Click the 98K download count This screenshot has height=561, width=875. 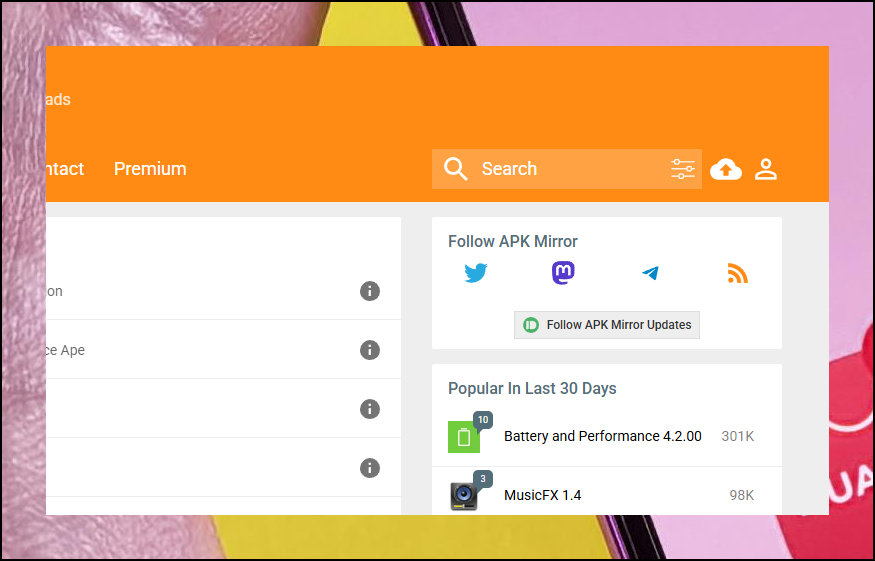pyautogui.click(x=742, y=495)
